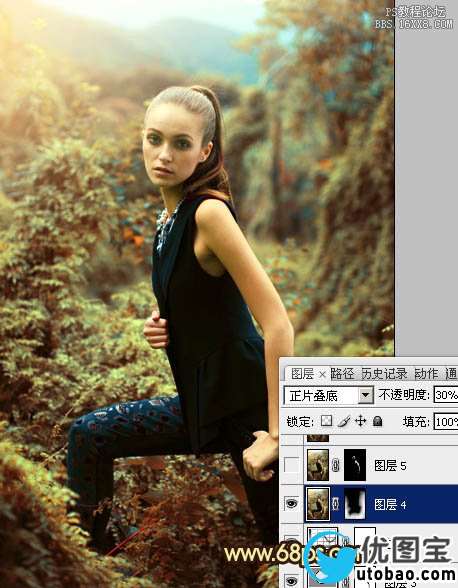Select the 图层 5 layer mask thumbnail
The height and width of the screenshot is (588, 458).
coord(355,465)
